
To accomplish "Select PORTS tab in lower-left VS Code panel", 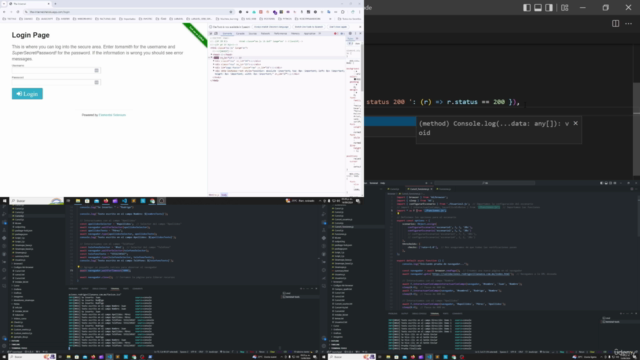I will (126, 289).
